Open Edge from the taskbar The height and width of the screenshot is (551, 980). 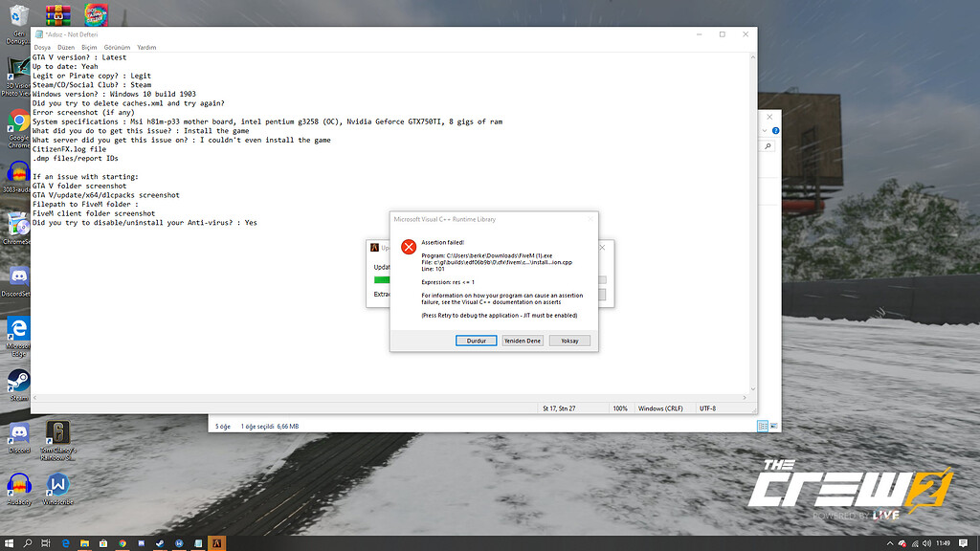point(65,543)
